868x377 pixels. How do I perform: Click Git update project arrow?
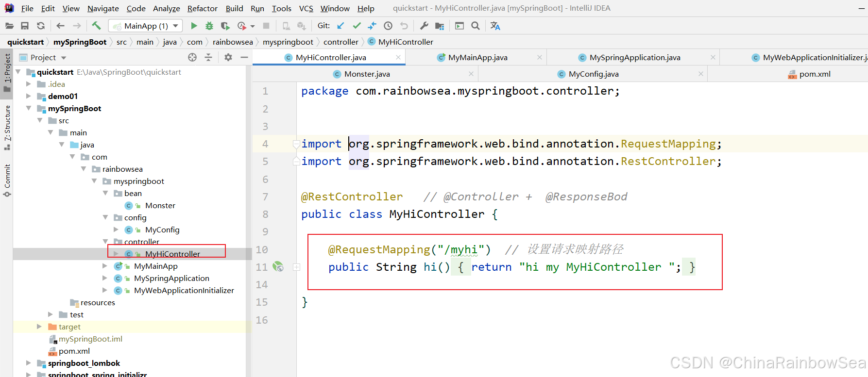click(x=341, y=26)
